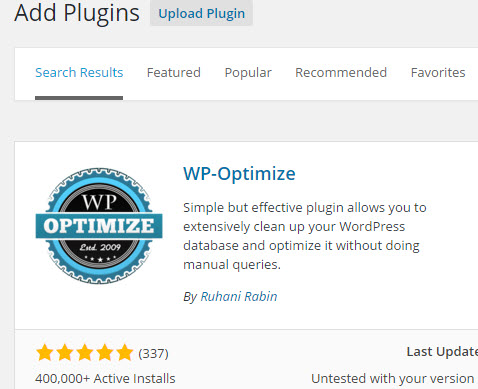This screenshot has width=478, height=389.
Task: Visit author Ruhani Rabin's link
Action: click(239, 296)
